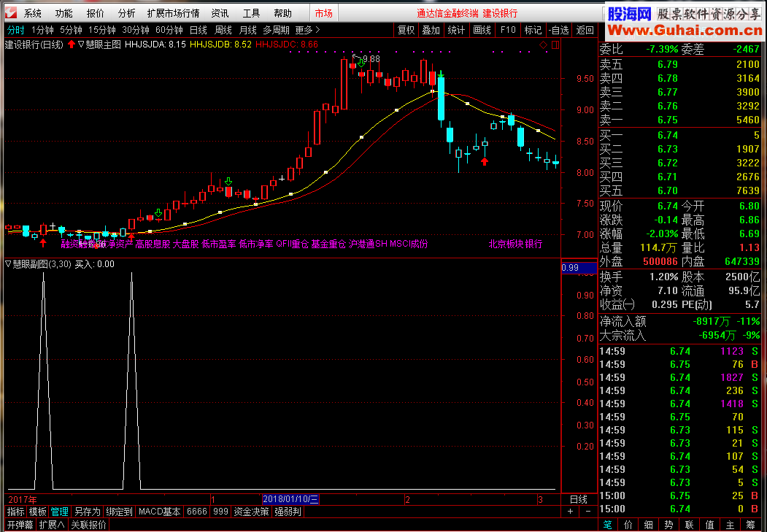Click the red square window icon above chart

[x=555, y=45]
